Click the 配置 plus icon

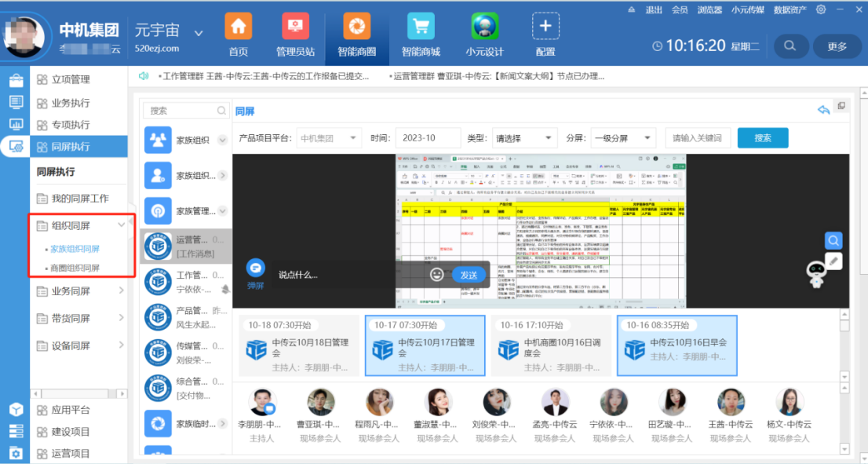click(545, 27)
